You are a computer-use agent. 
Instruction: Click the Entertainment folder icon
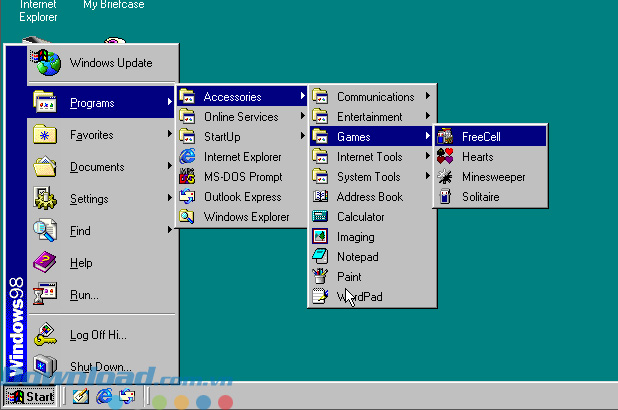click(x=320, y=116)
